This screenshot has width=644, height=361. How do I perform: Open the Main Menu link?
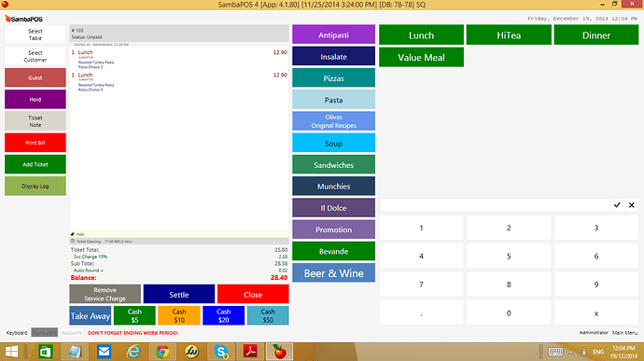(624, 333)
